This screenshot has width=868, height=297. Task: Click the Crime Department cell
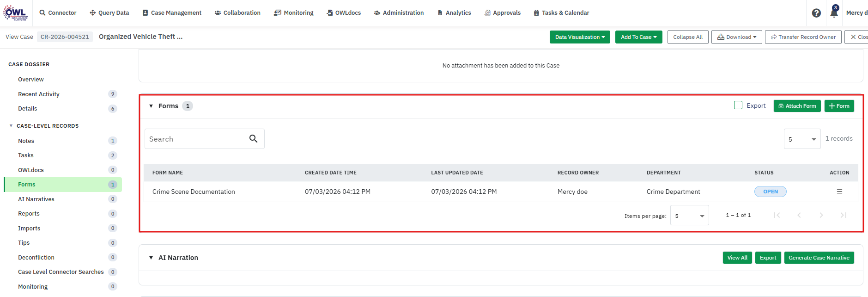click(x=673, y=192)
